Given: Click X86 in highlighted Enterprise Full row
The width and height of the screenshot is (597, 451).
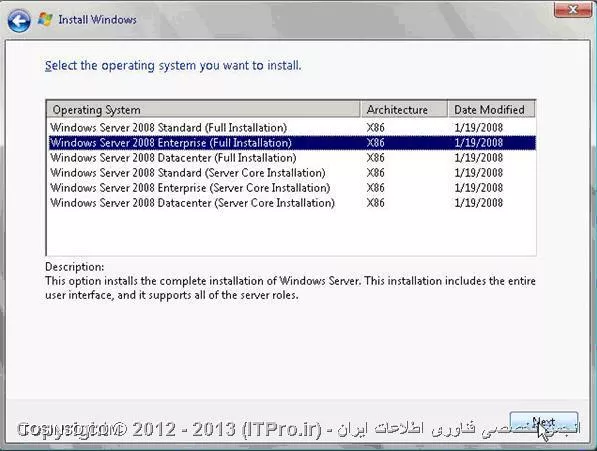Looking at the screenshot, I should (375, 143).
